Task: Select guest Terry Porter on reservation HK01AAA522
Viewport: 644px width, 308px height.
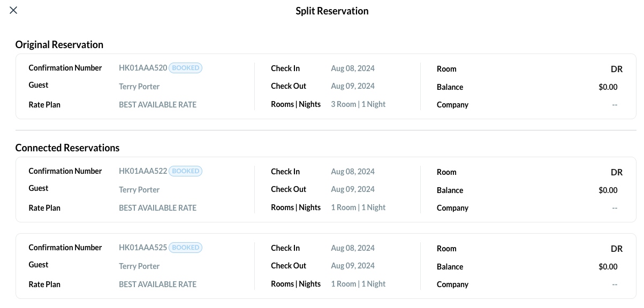Action: coord(139,190)
